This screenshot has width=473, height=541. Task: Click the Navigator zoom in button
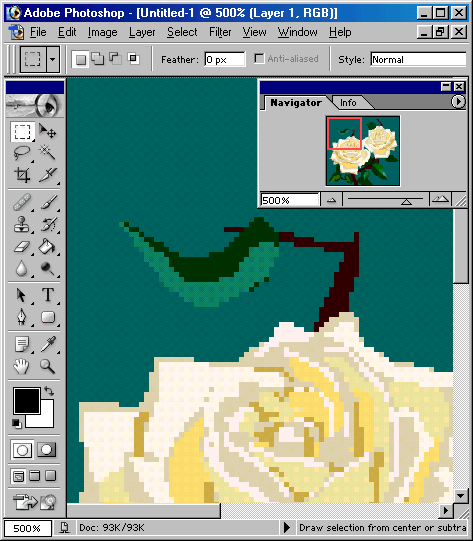[440, 200]
